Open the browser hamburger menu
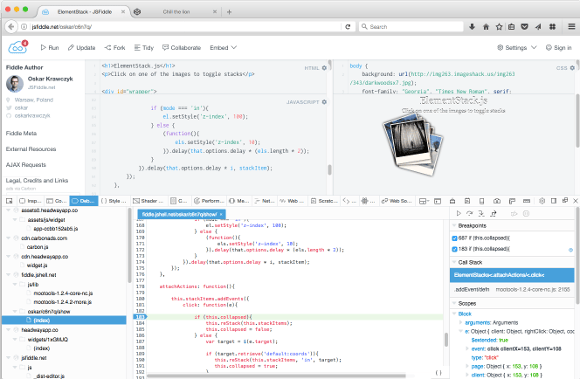580x379 pixels. coord(571,27)
